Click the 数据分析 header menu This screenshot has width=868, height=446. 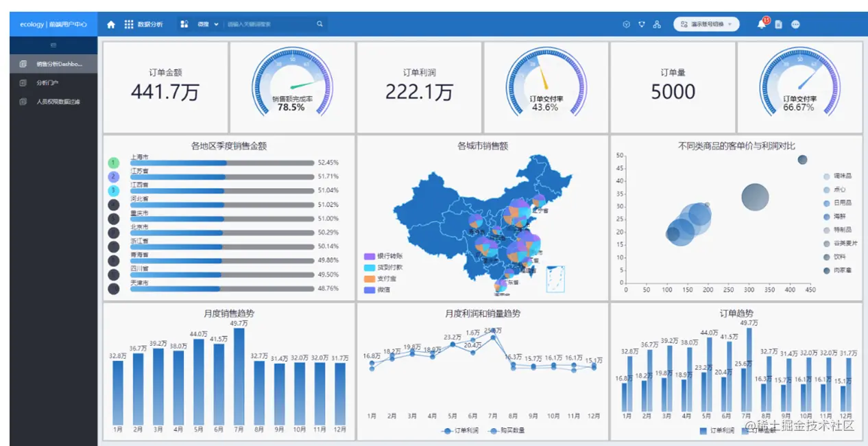pos(150,24)
